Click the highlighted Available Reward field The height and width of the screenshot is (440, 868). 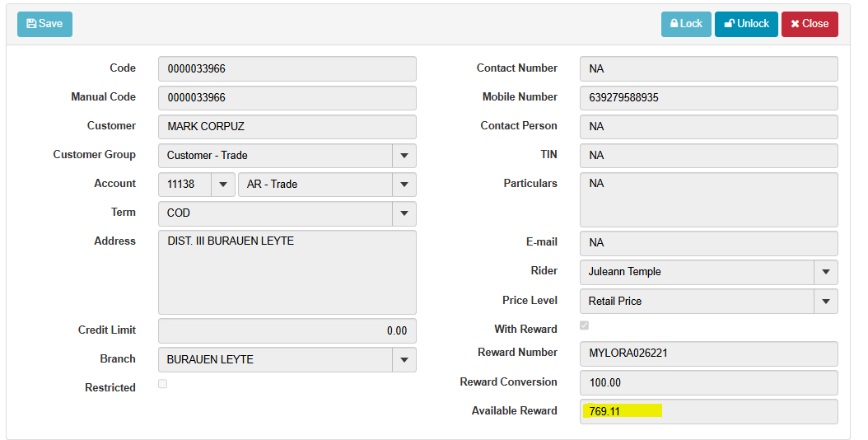pos(708,411)
